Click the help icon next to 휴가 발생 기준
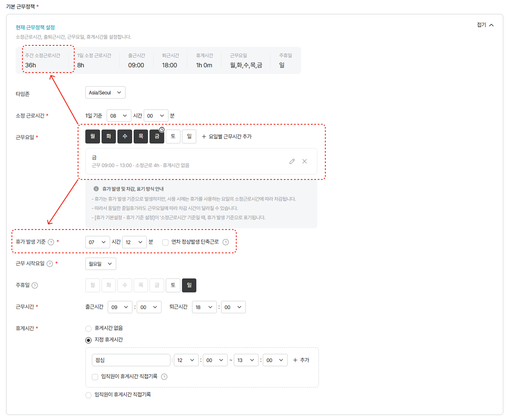 [51, 242]
